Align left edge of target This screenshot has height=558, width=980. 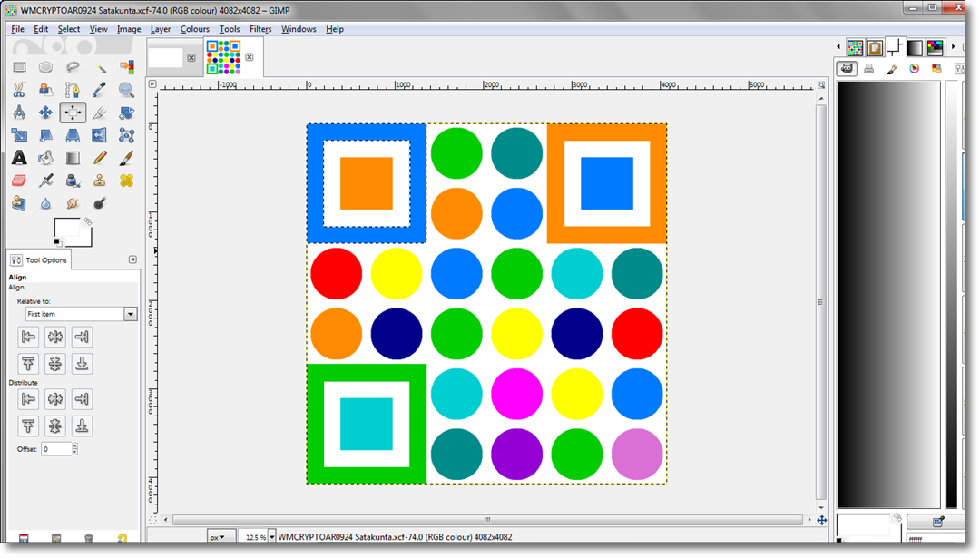28,338
